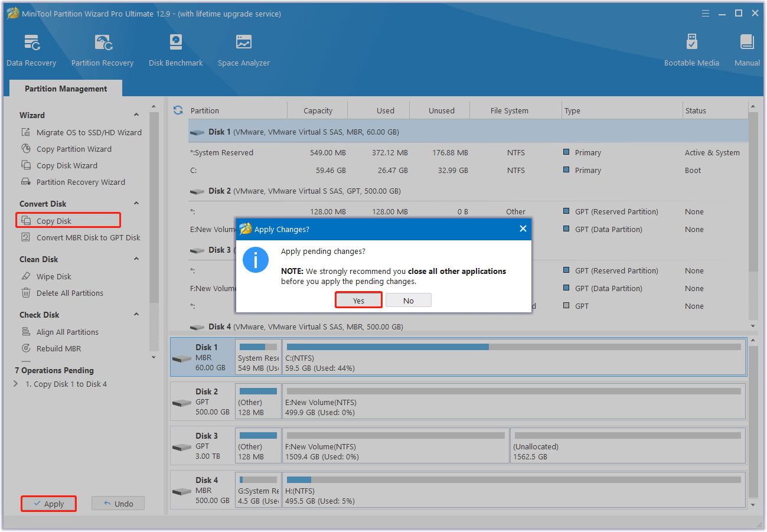
Task: Select (Other) 128 MB block in Disk 2
Action: click(x=258, y=402)
